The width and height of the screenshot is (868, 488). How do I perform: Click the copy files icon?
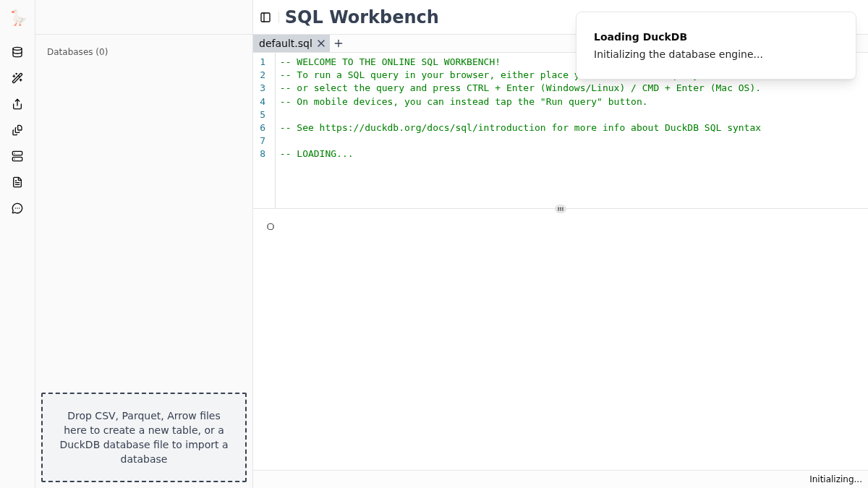(x=17, y=130)
